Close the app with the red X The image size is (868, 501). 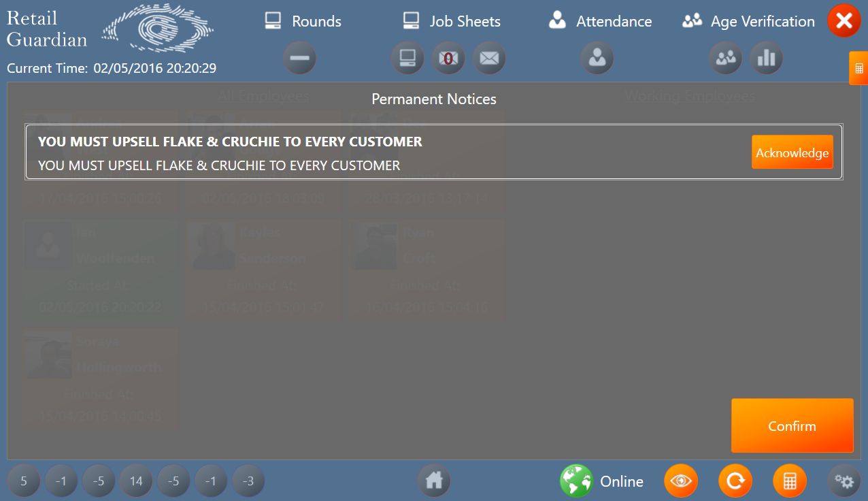(x=844, y=20)
